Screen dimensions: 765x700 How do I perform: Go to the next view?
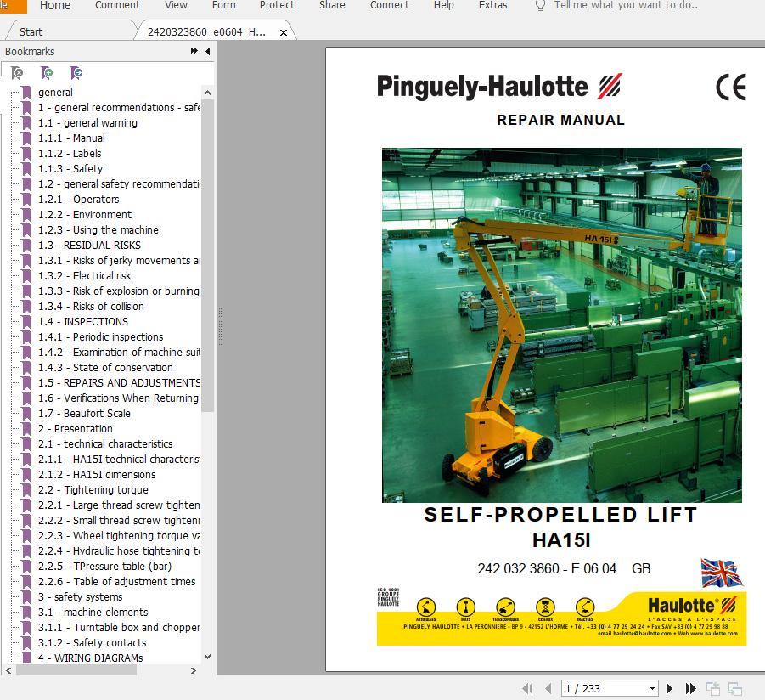(x=733, y=689)
